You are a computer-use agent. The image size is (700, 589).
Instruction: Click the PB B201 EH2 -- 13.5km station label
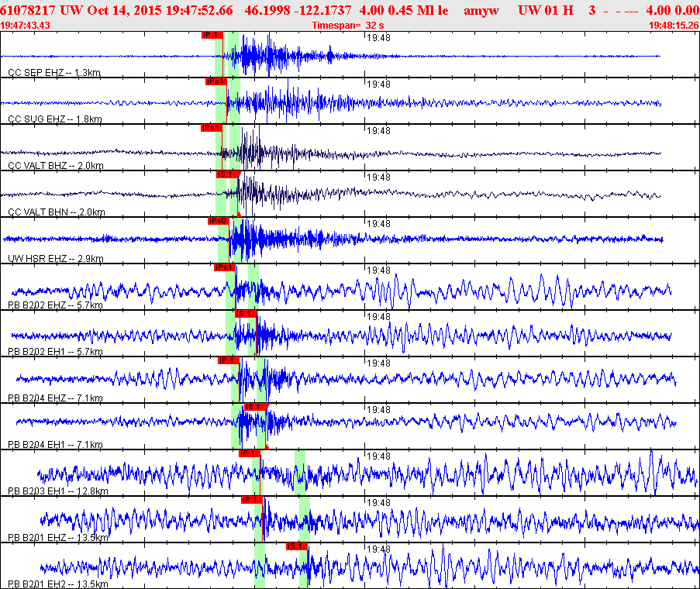(x=58, y=584)
